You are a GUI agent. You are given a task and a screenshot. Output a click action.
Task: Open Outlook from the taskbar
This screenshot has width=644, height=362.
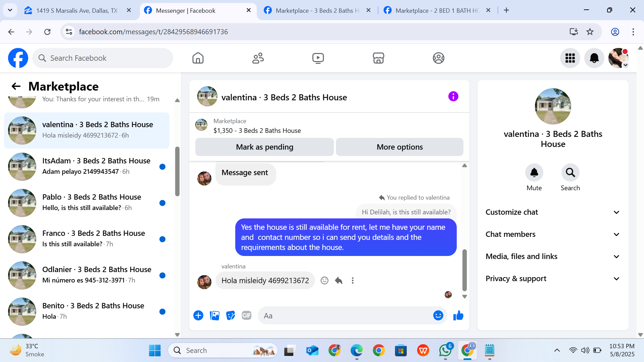(x=312, y=351)
